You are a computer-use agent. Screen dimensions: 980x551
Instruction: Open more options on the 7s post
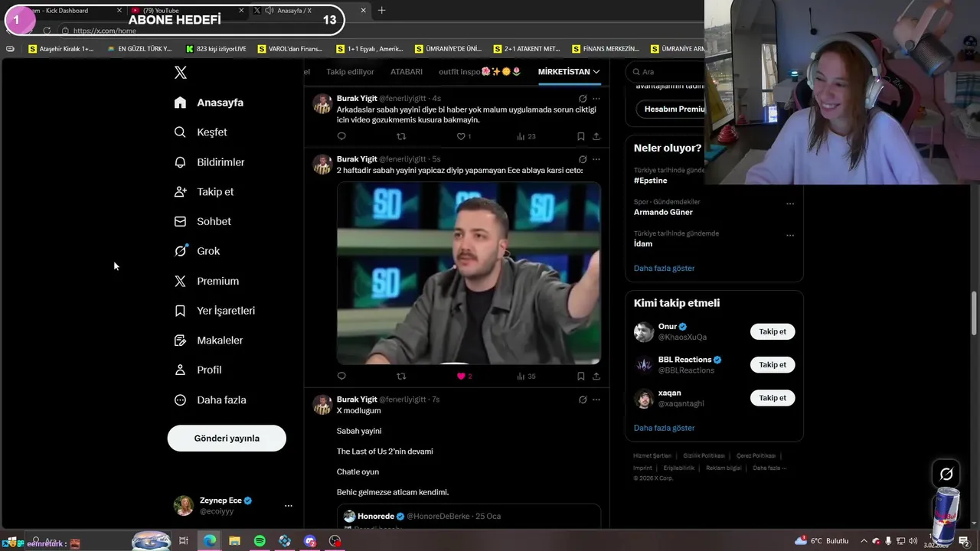pyautogui.click(x=596, y=399)
